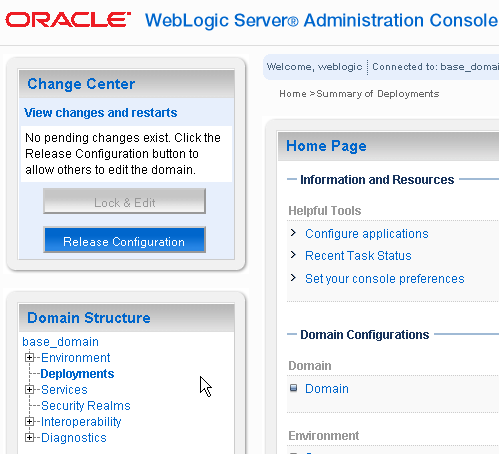Open Set your console preferences link
This screenshot has width=499, height=454.
pos(385,279)
